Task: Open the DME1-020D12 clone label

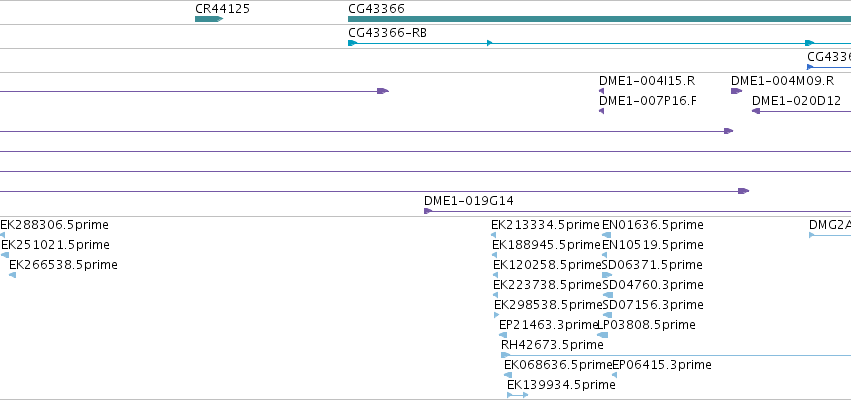Action: [796, 100]
